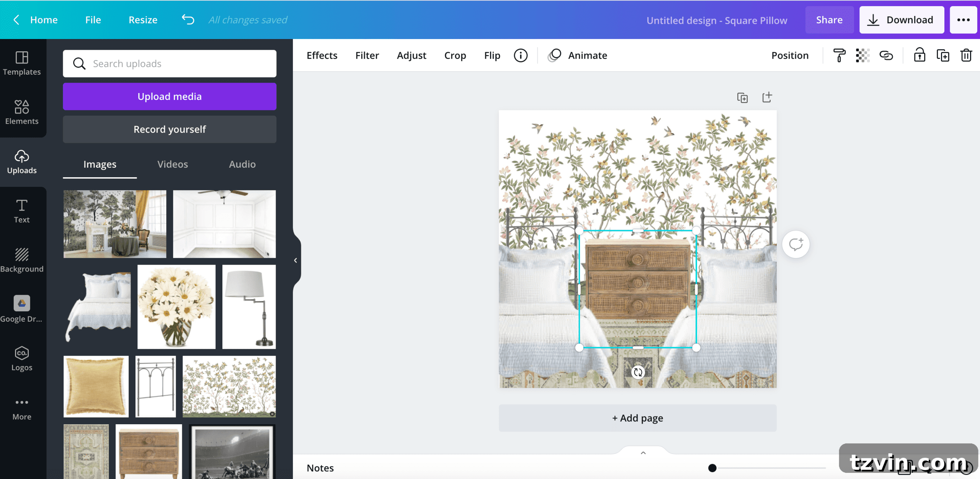Image resolution: width=980 pixels, height=479 pixels.
Task: Open the Logos sidebar panel
Action: [x=22, y=359]
